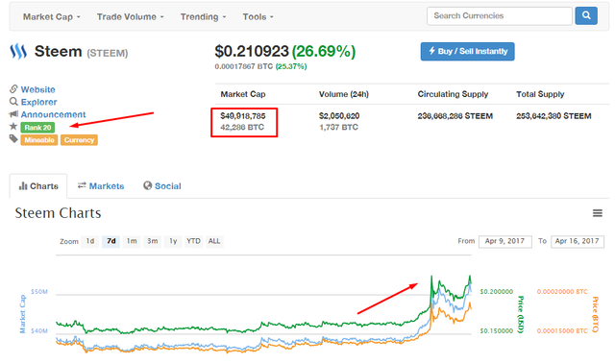This screenshot has width=615, height=364.
Task: Switch to the Charts tab
Action: coord(38,186)
